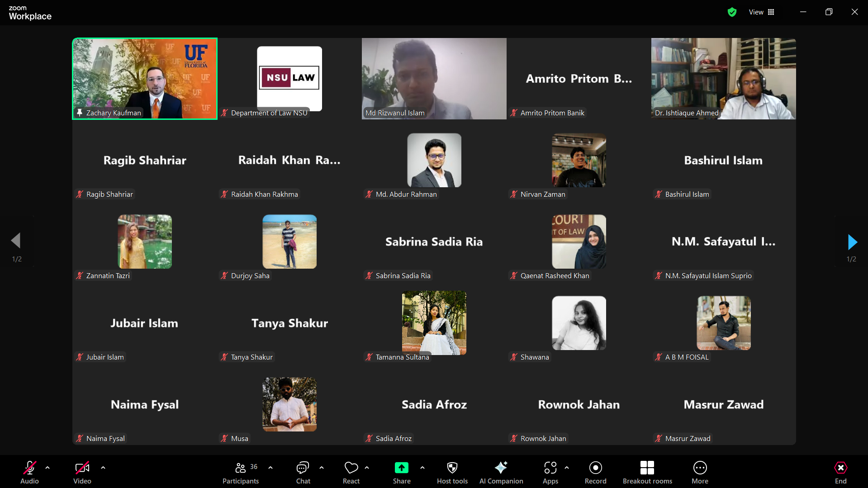Click the Rownok Jahan name label
Viewport: 868px width, 488px height.
pos(543,438)
